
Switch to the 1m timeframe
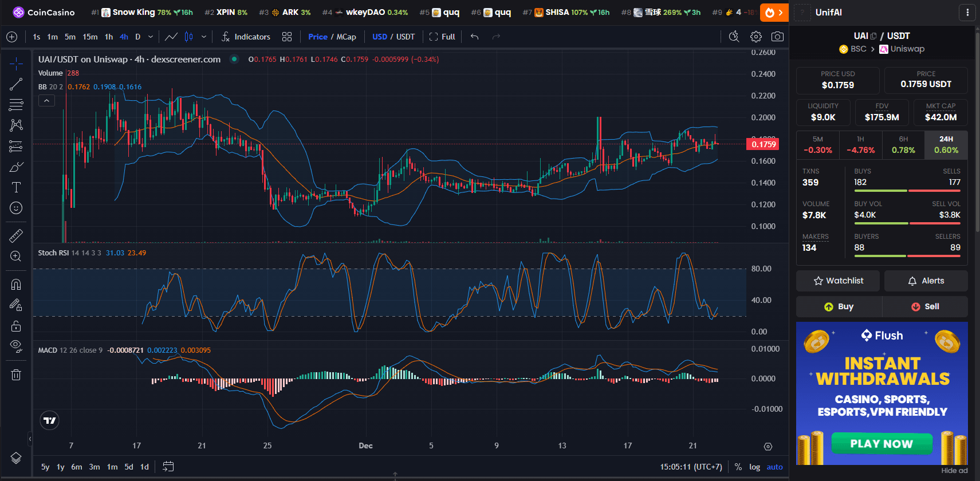[53, 37]
